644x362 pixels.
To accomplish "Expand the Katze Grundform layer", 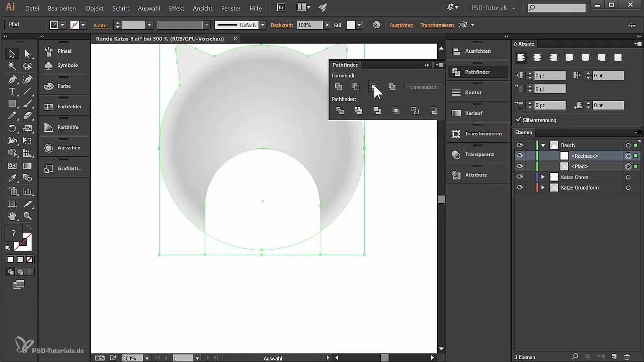I will (543, 188).
